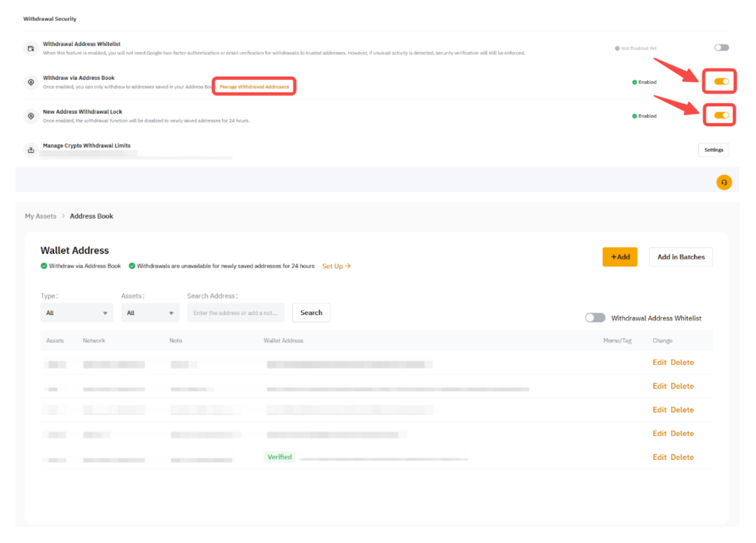
Task: Open Settings for crypto withdrawal limits
Action: point(713,150)
